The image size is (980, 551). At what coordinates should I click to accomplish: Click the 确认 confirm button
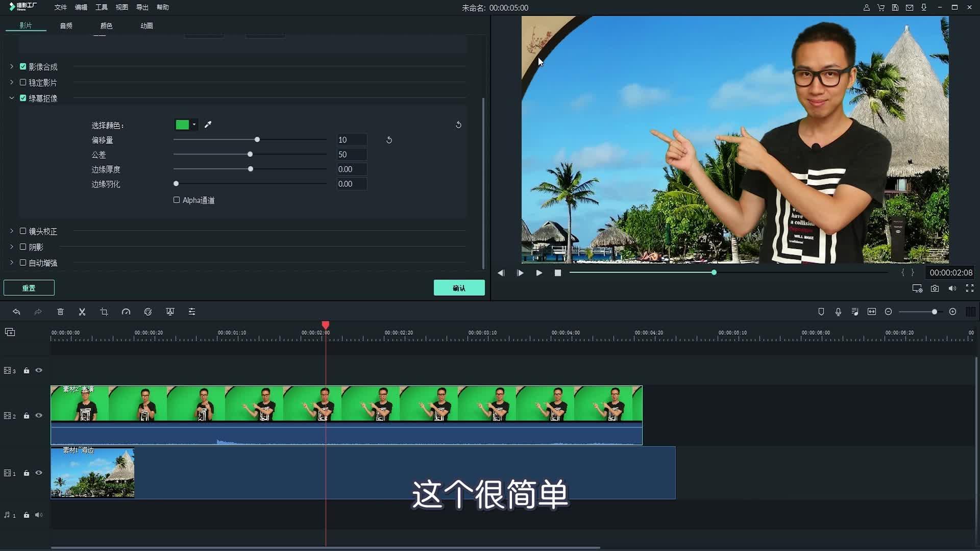459,288
